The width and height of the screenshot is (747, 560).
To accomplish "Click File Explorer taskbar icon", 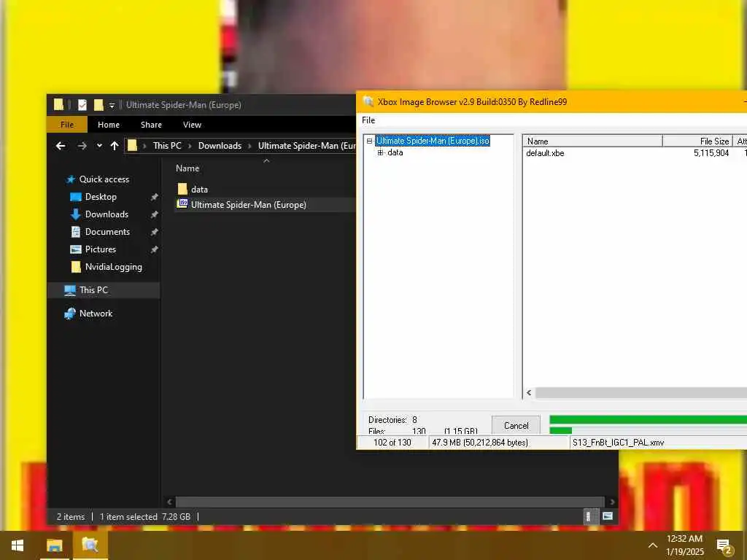I will pyautogui.click(x=54, y=545).
